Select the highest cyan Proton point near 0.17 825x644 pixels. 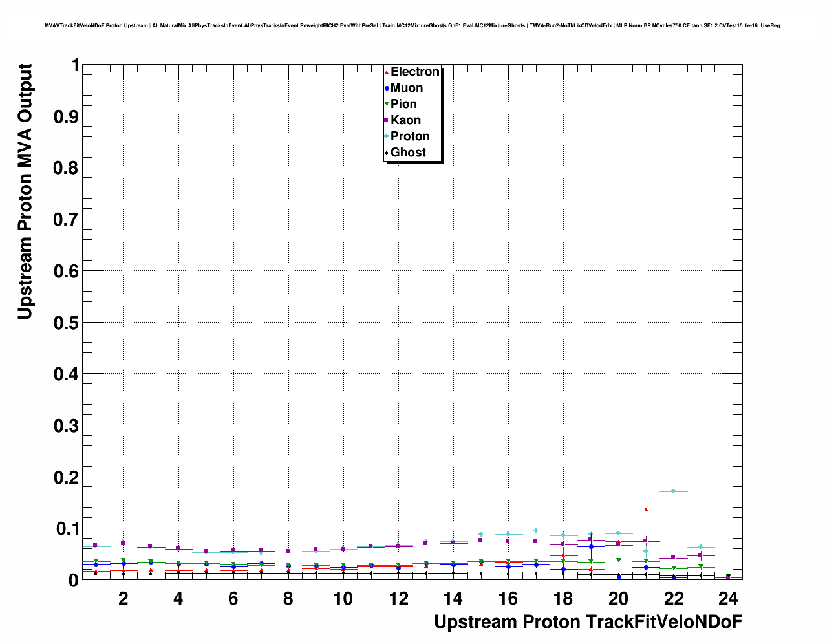[673, 491]
